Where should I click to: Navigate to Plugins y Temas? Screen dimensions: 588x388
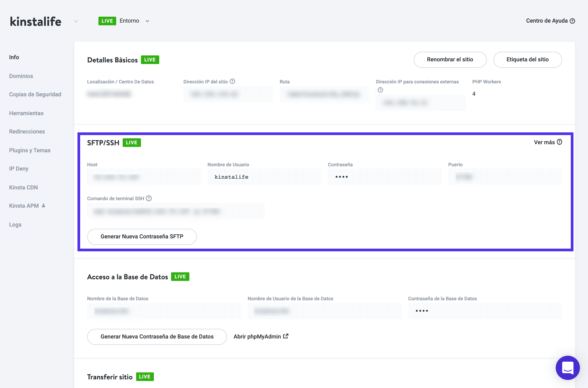tap(30, 150)
